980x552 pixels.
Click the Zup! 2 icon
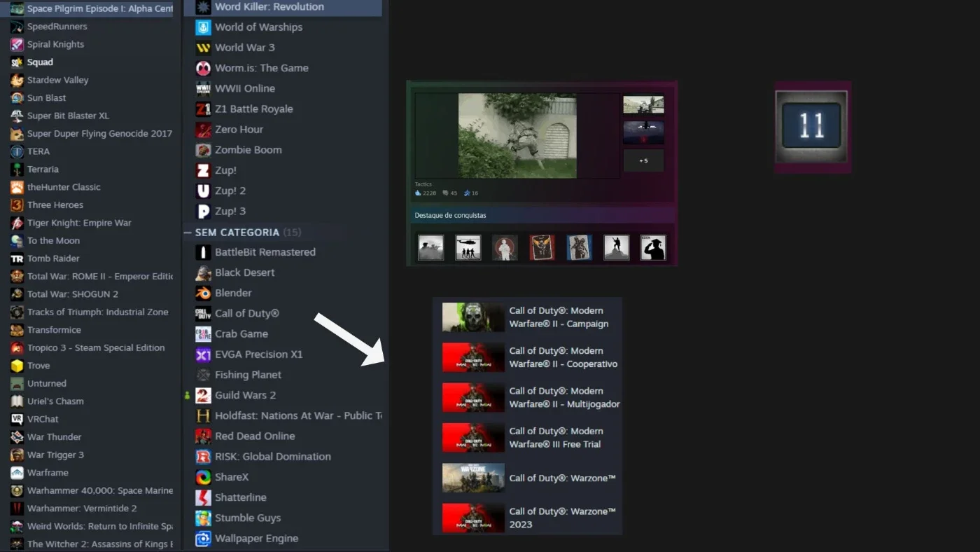203,191
